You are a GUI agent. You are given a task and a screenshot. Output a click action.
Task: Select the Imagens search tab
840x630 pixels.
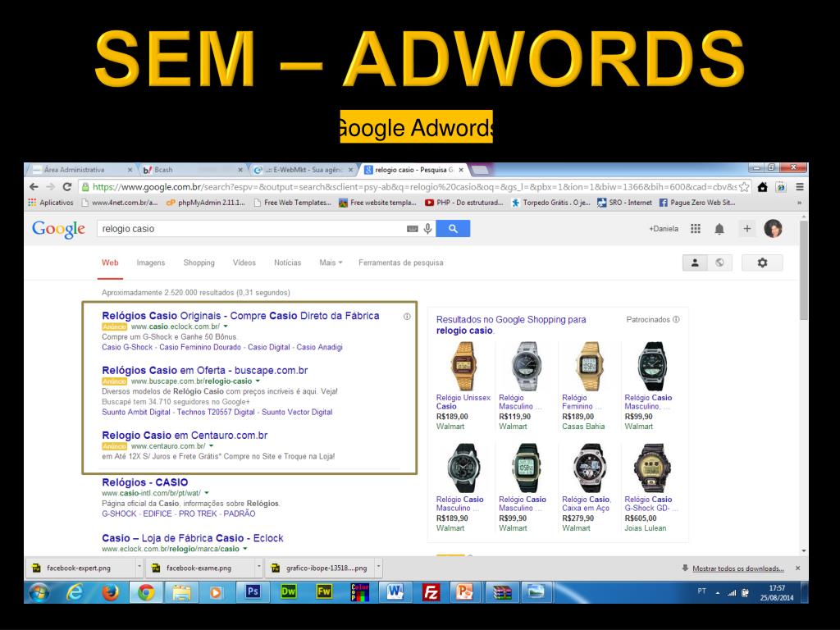point(151,262)
